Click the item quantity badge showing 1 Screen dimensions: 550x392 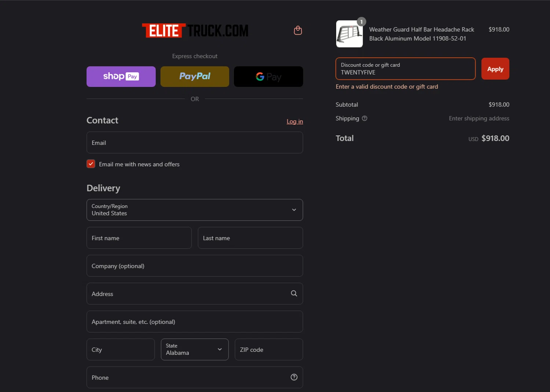tap(362, 22)
